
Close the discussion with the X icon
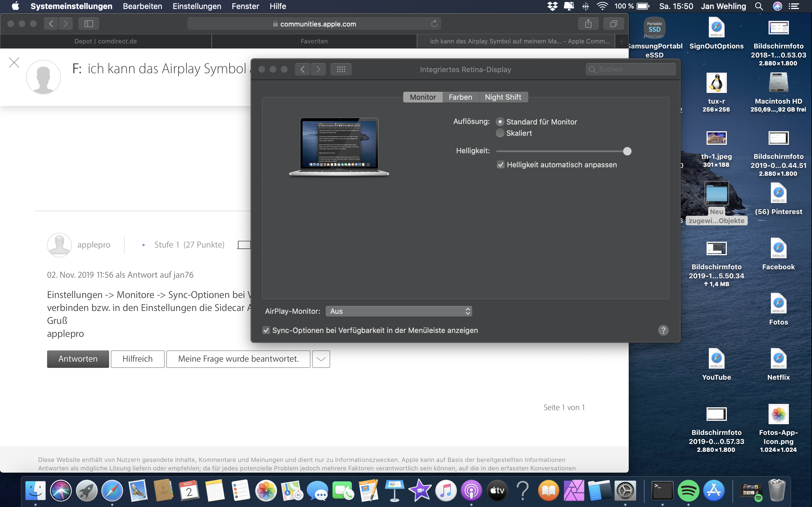pos(14,62)
